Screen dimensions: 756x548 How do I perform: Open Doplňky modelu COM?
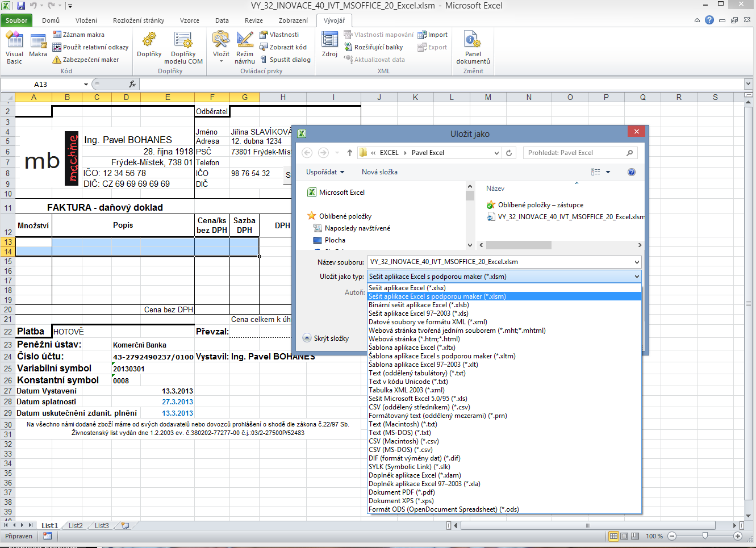point(183,48)
